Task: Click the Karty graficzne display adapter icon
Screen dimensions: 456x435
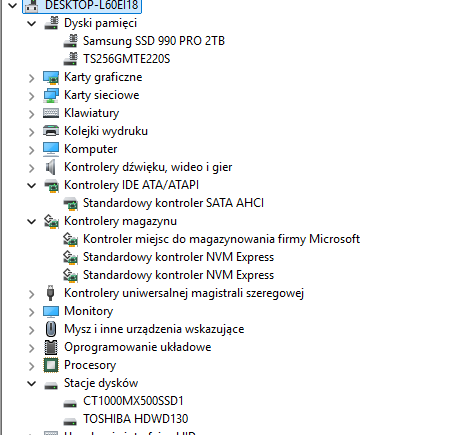Action: (51, 78)
